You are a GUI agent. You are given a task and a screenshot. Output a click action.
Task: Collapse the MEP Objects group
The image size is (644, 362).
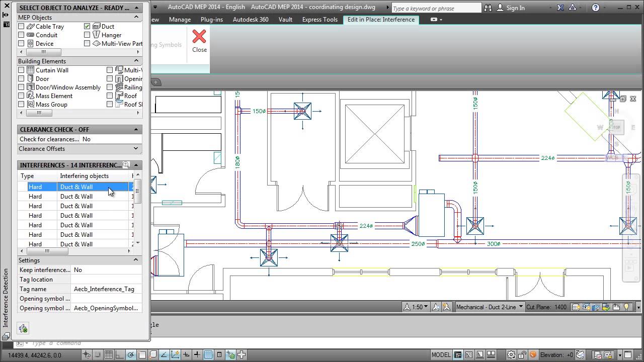(x=136, y=17)
